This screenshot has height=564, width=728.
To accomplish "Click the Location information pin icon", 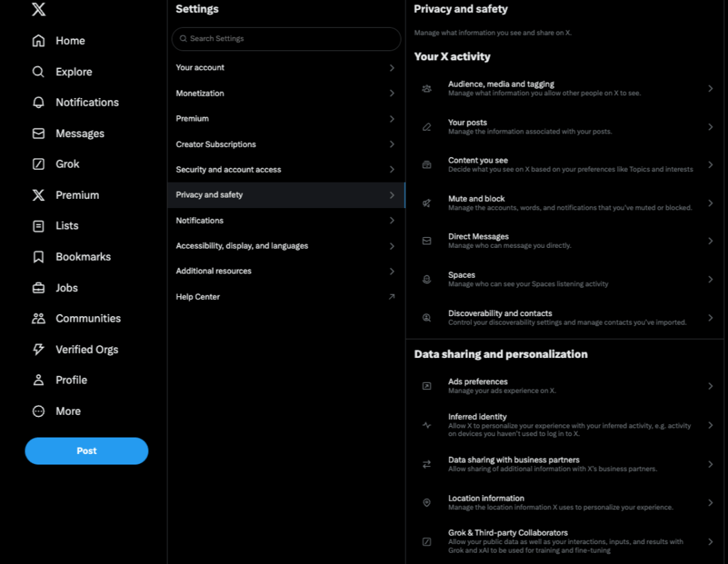I will [427, 503].
